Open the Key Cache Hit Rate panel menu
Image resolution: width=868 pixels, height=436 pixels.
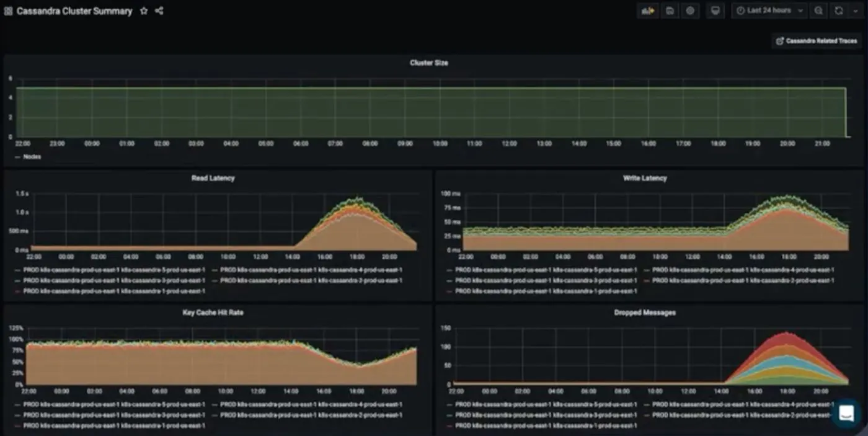213,313
